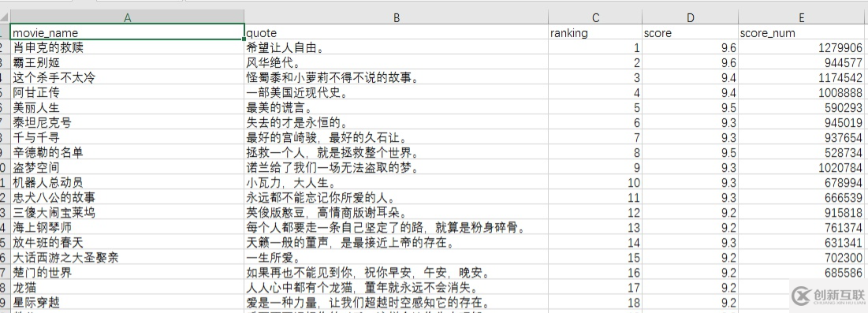The image size is (868, 313).
Task: Select score_num cell 528734
Action: point(802,153)
